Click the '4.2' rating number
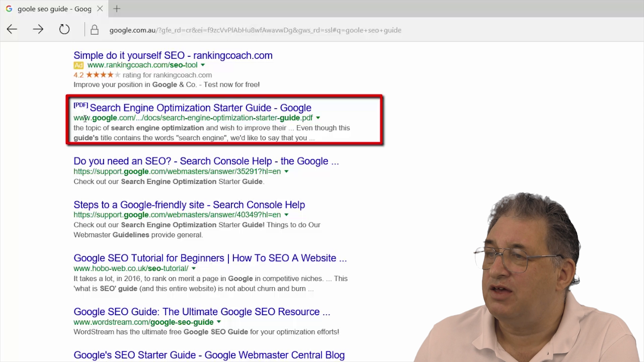This screenshot has height=362, width=644. click(78, 75)
